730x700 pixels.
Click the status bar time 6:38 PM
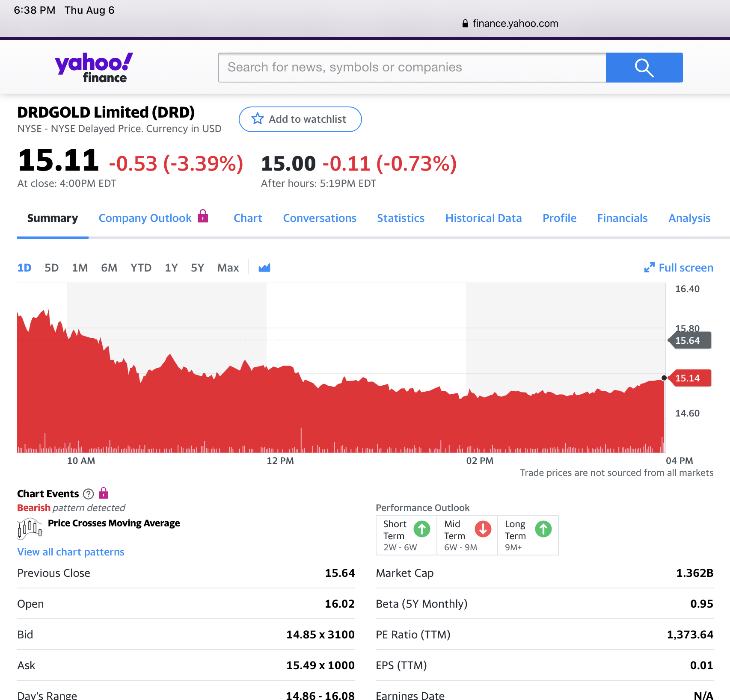pyautogui.click(x=35, y=10)
